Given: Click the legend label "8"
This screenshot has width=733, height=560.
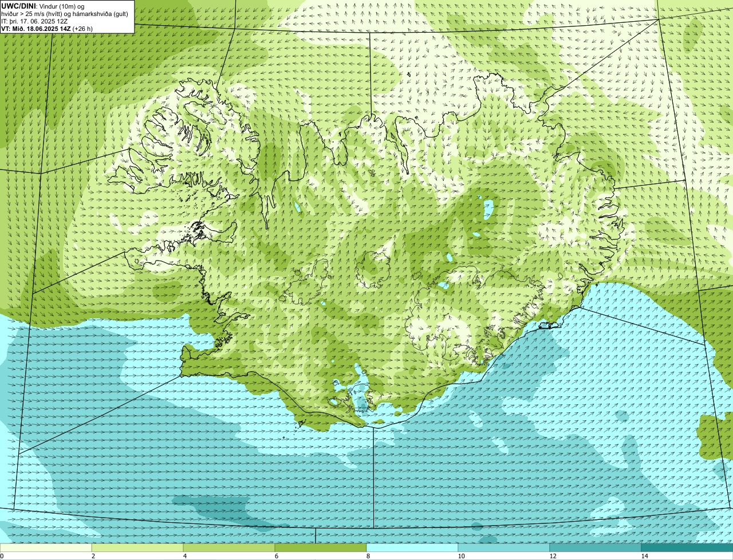Looking at the screenshot, I should coord(368,556).
